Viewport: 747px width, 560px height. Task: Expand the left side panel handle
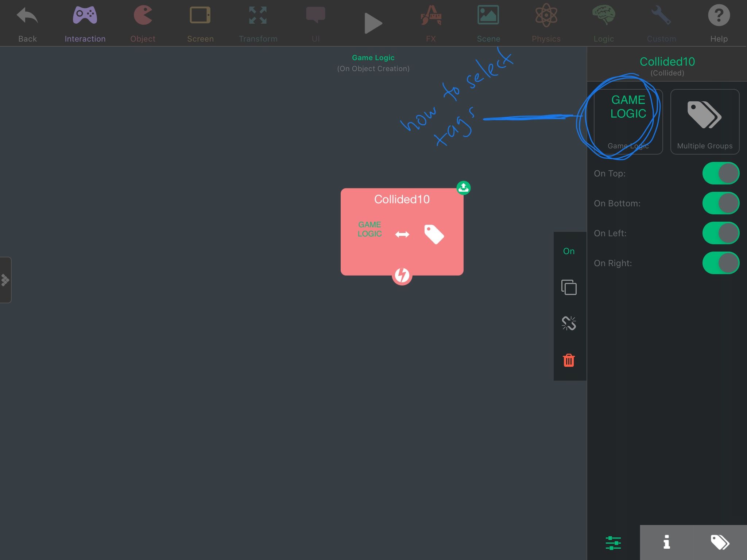(5, 280)
